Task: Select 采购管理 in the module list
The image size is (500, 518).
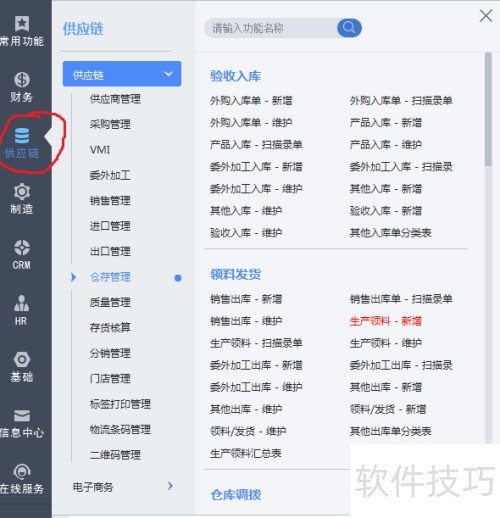Action: [x=110, y=124]
